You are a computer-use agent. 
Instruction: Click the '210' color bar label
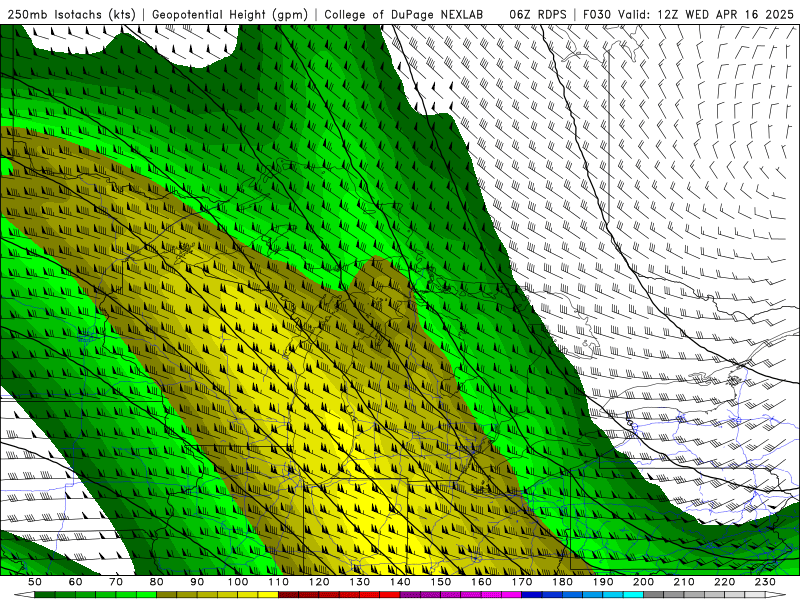[x=684, y=582]
